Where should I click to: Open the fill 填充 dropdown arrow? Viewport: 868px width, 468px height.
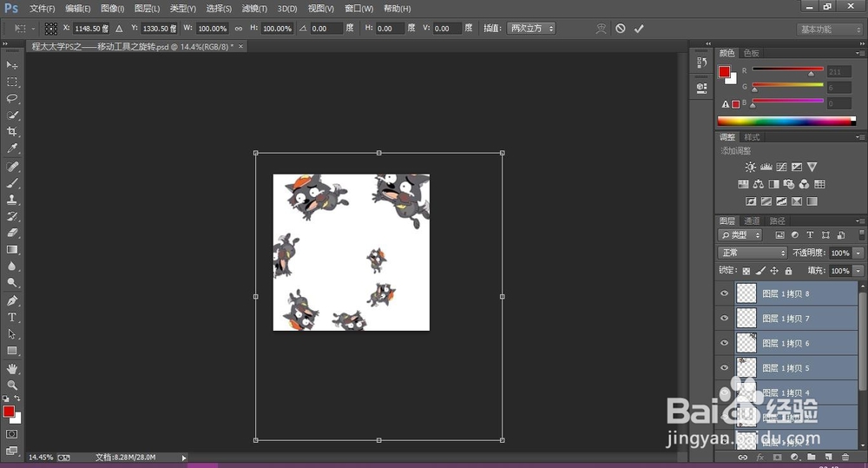tap(858, 271)
